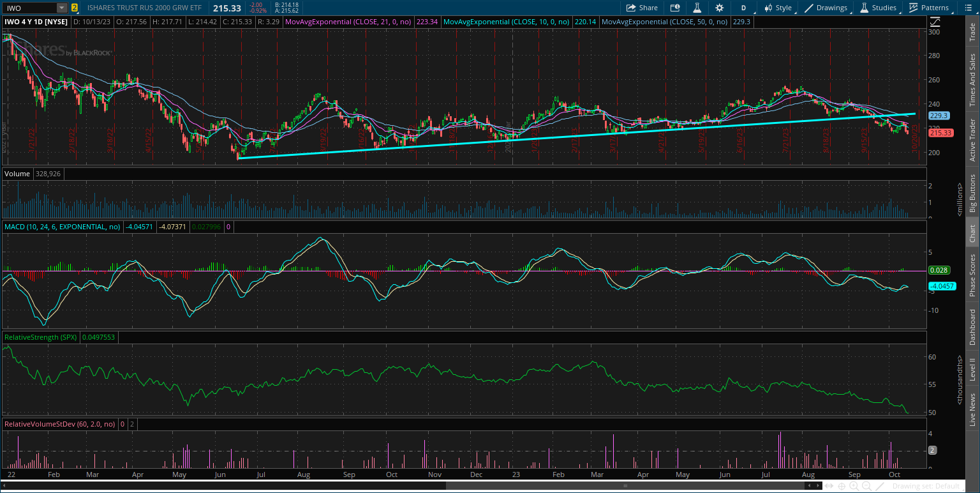980x493 pixels.
Task: Click scrollbar right arrow at bottom
Action: [x=819, y=486]
